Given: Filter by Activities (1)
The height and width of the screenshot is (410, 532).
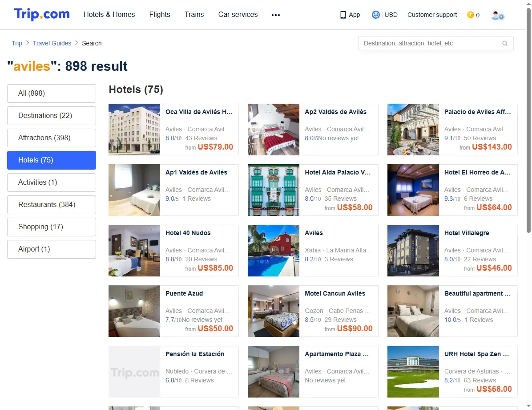Looking at the screenshot, I should pos(52,183).
